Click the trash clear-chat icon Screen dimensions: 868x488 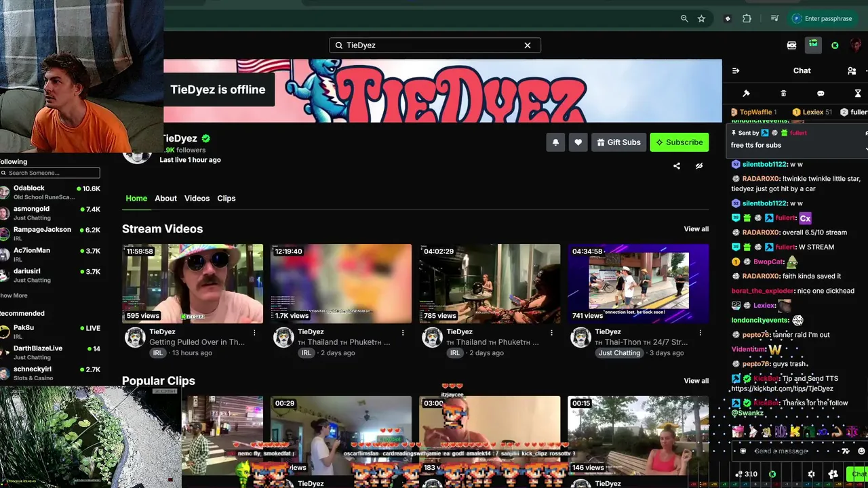tap(783, 94)
